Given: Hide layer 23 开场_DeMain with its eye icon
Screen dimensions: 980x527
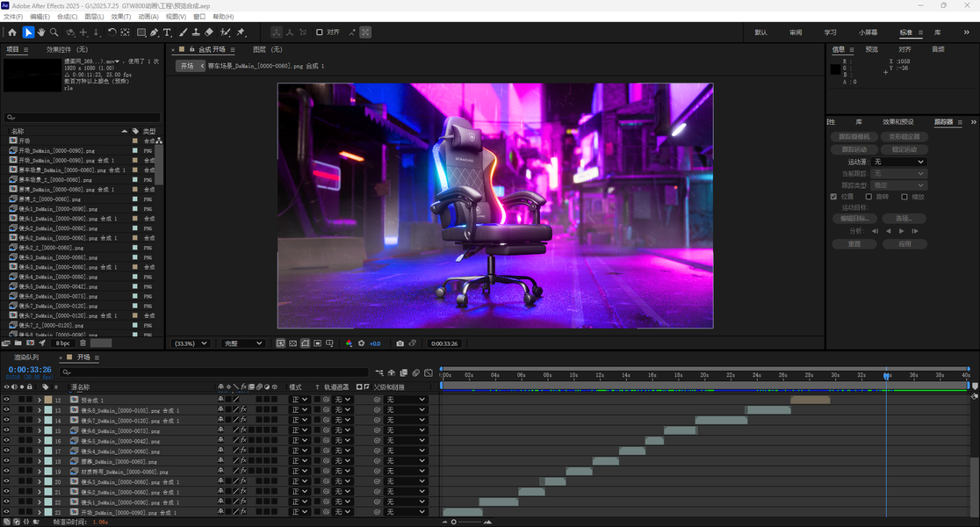Looking at the screenshot, I should (6, 512).
